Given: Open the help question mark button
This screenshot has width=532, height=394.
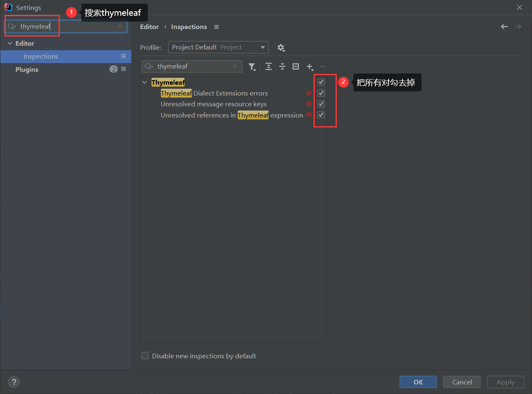Looking at the screenshot, I should click(x=14, y=382).
